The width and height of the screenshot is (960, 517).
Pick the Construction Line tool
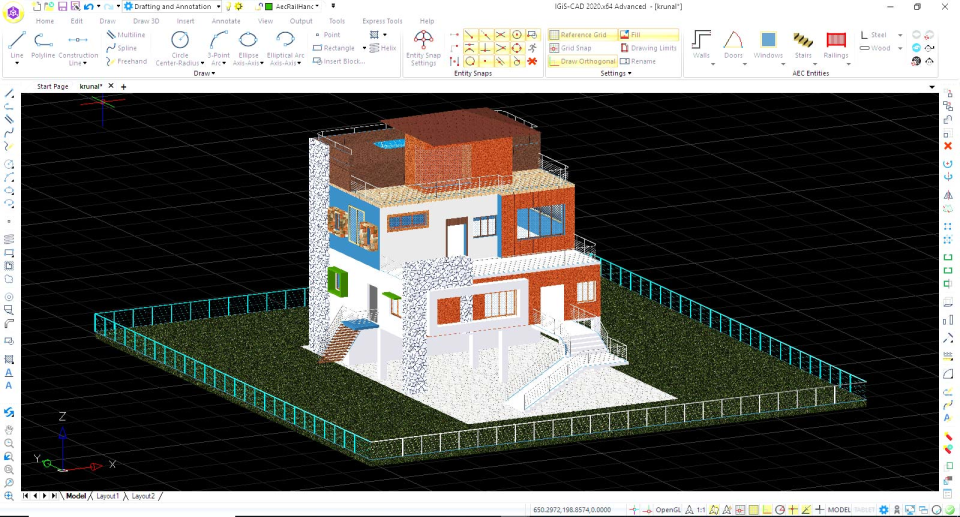click(78, 47)
